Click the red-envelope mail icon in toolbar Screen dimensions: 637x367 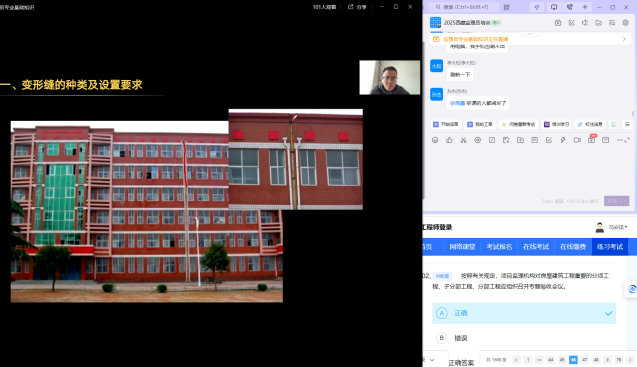pos(606,140)
